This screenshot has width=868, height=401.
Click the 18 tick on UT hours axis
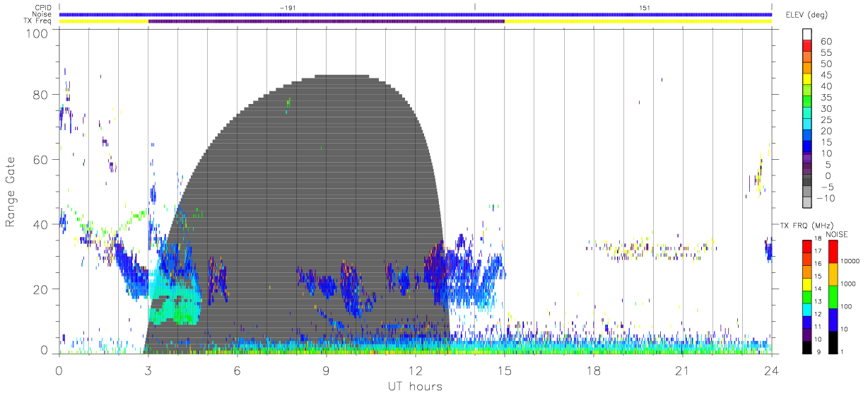click(x=594, y=371)
